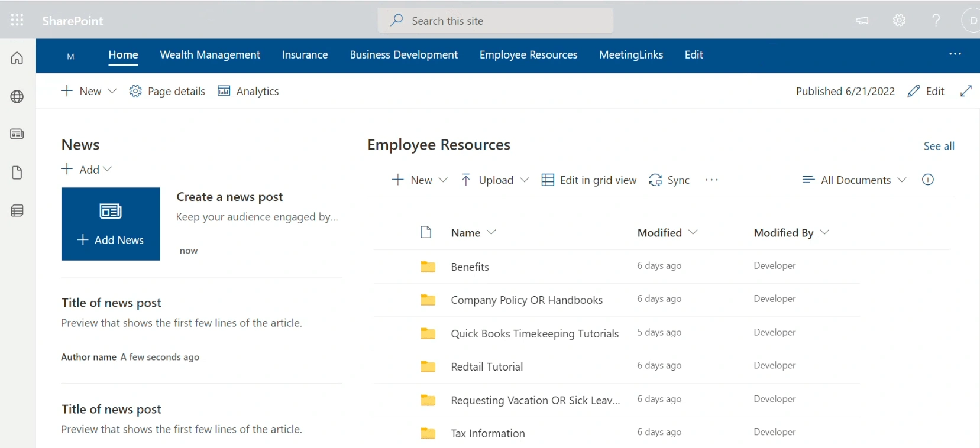
Task: Click Edit in grid view button
Action: (x=589, y=180)
